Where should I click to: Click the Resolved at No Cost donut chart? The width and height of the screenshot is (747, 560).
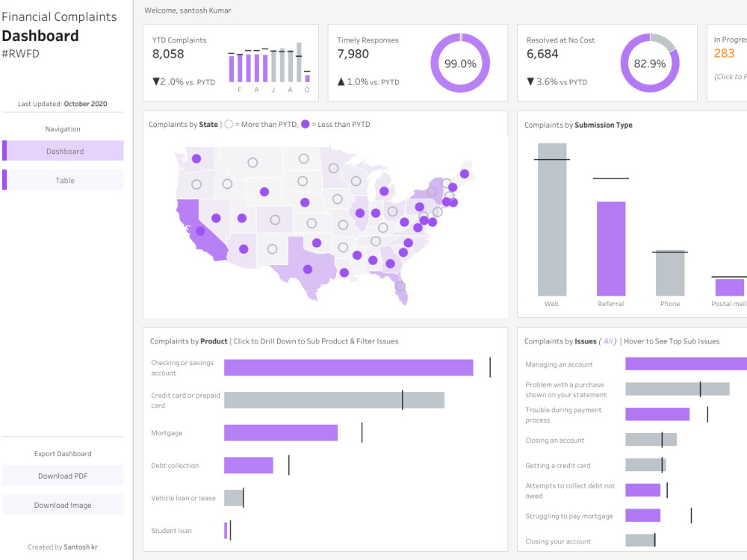click(x=650, y=64)
